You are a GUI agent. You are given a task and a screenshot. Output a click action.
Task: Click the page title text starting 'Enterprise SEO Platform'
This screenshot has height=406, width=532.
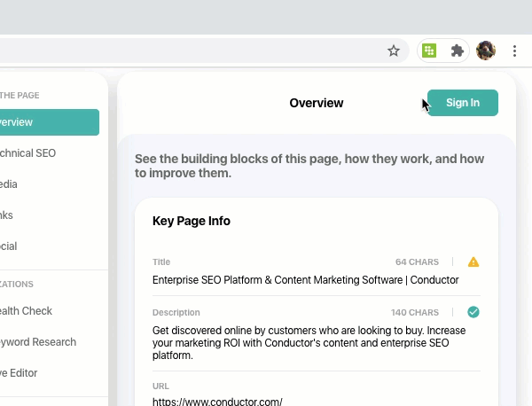pos(305,280)
